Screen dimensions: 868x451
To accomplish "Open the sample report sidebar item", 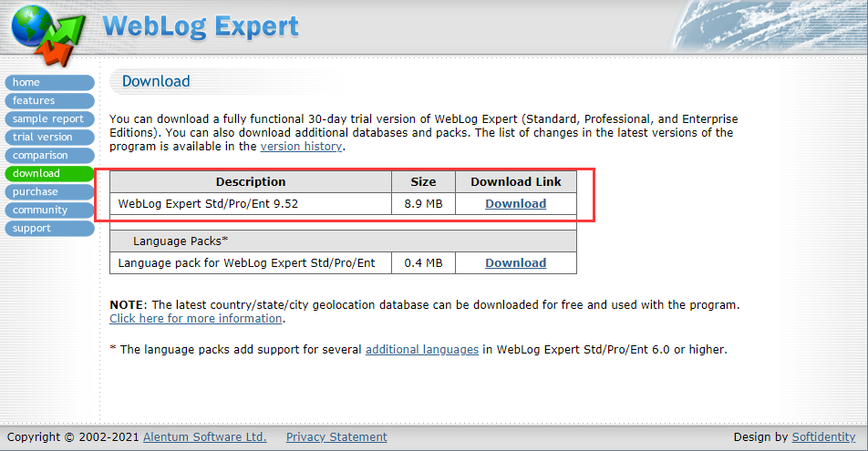I will [x=47, y=119].
